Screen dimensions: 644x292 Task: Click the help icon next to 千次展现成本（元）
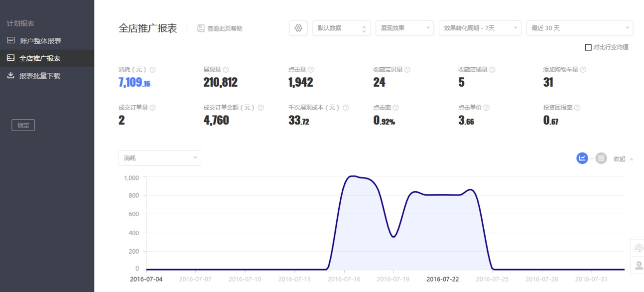[346, 108]
